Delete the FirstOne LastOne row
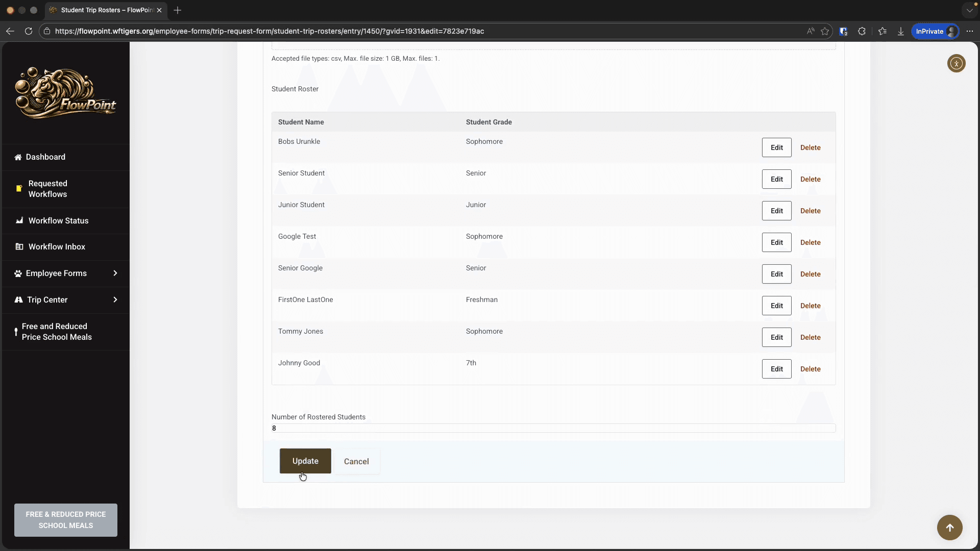This screenshot has width=980, height=551. tap(810, 306)
